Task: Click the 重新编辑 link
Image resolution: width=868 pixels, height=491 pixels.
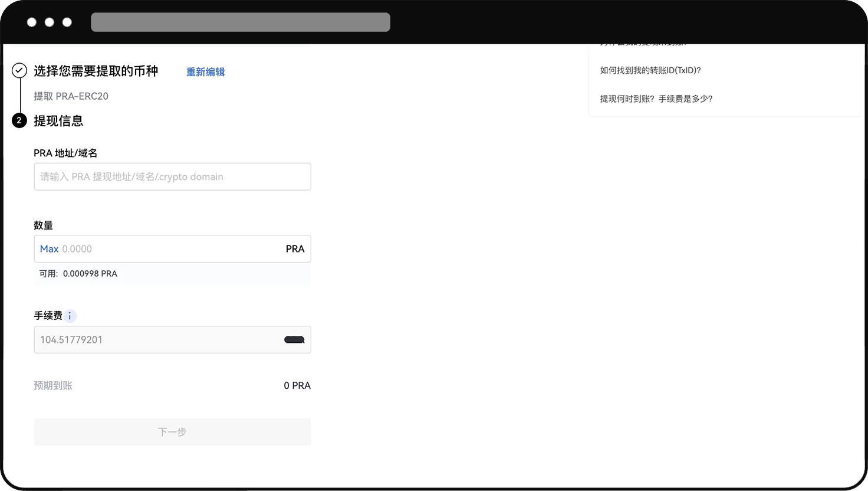Action: (205, 72)
